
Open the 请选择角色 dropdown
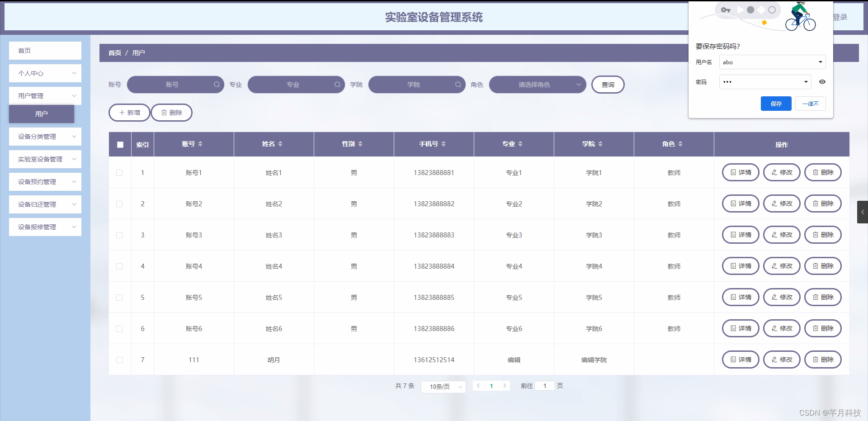point(537,85)
